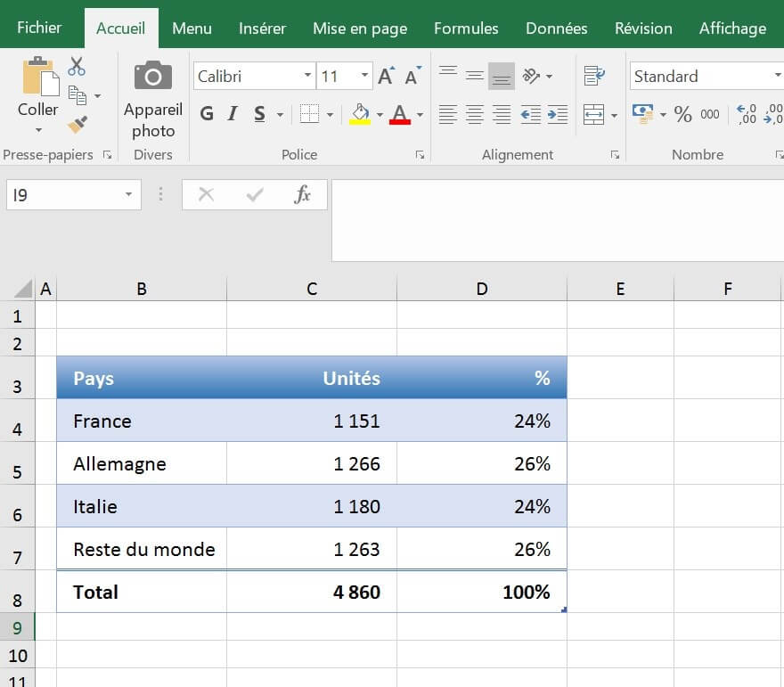Expand the Name Box I9 dropdown

pos(128,194)
